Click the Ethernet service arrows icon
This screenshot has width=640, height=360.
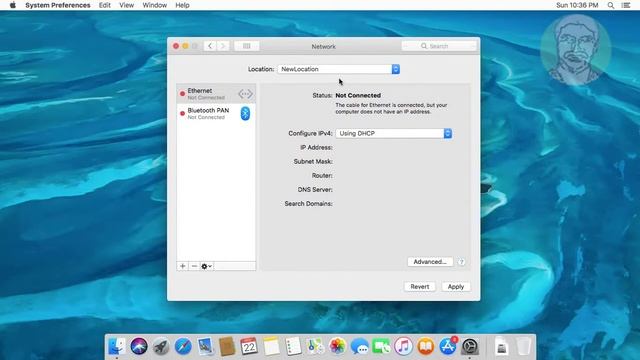click(x=245, y=94)
